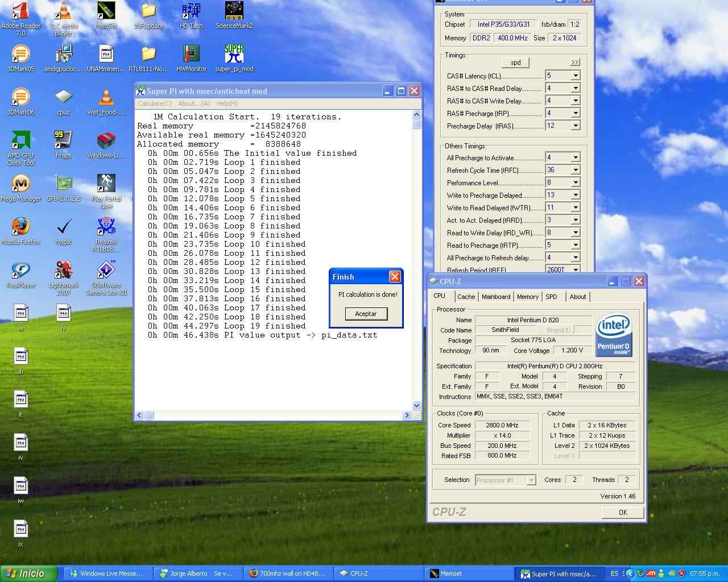Switch to About tab in CPU-Z
This screenshot has width=728, height=582.
point(578,297)
